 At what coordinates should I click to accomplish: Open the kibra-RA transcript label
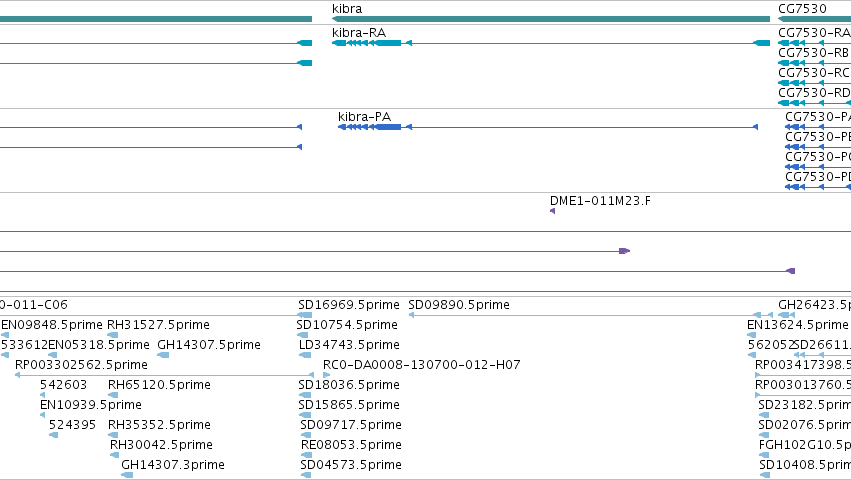359,33
